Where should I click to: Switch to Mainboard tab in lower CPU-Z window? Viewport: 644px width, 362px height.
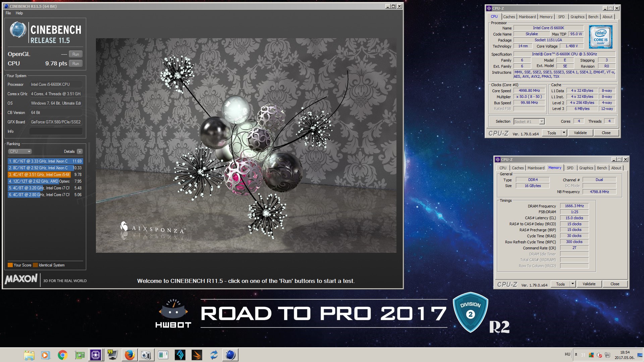[536, 168]
